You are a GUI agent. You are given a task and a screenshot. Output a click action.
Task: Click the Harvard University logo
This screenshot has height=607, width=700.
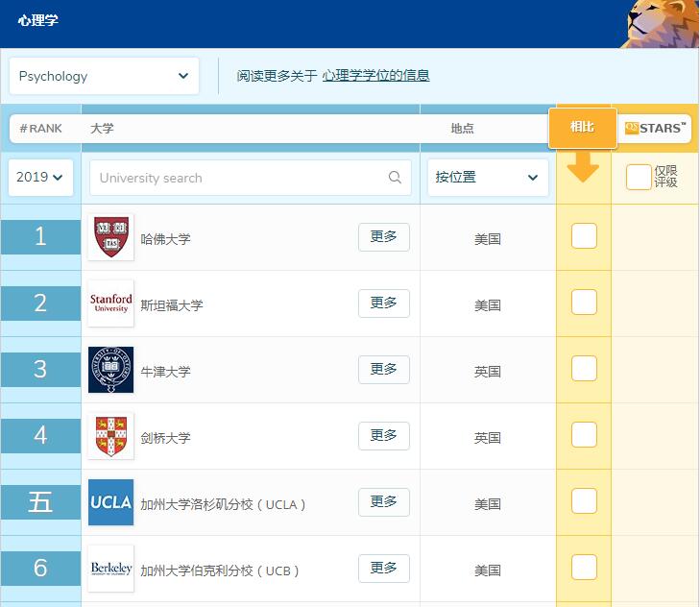(110, 237)
